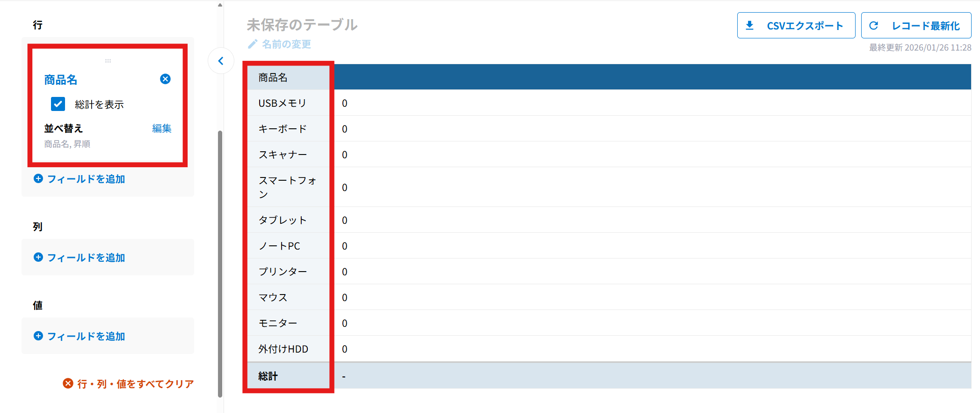This screenshot has width=980, height=413.
Task: Clear all with 行・列・値をすべてクリア
Action: pos(135,384)
